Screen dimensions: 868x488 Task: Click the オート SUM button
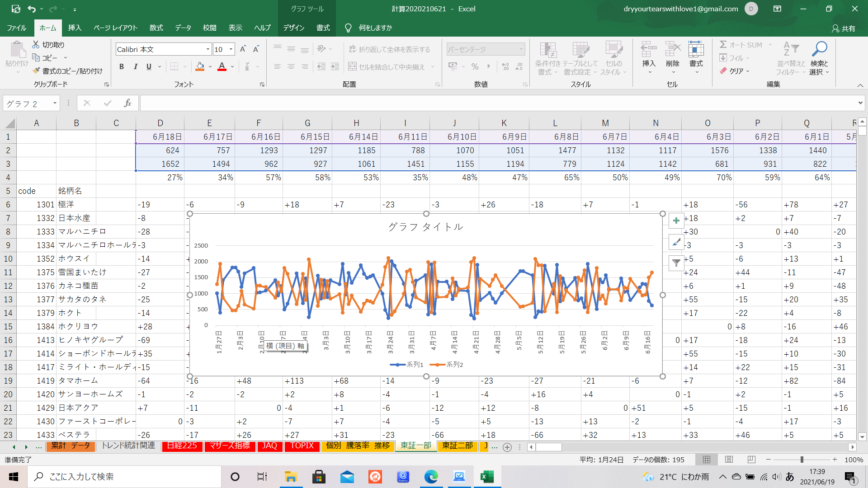pos(741,45)
